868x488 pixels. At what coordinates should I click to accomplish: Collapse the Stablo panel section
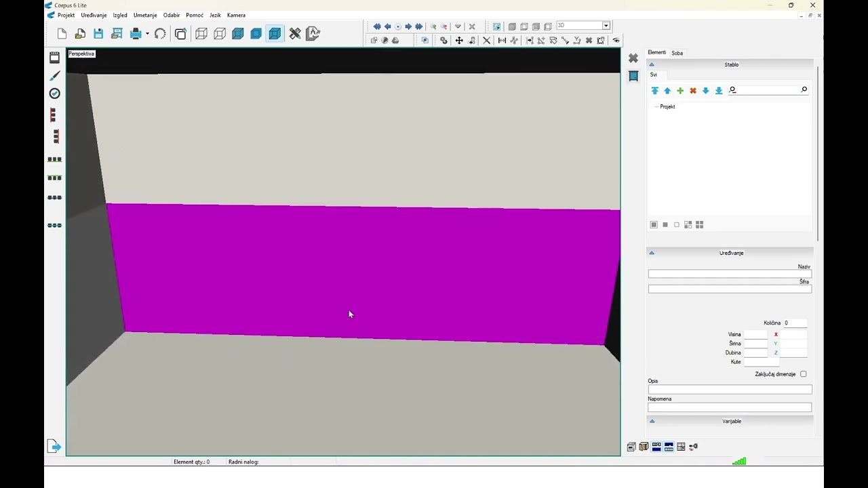point(652,64)
